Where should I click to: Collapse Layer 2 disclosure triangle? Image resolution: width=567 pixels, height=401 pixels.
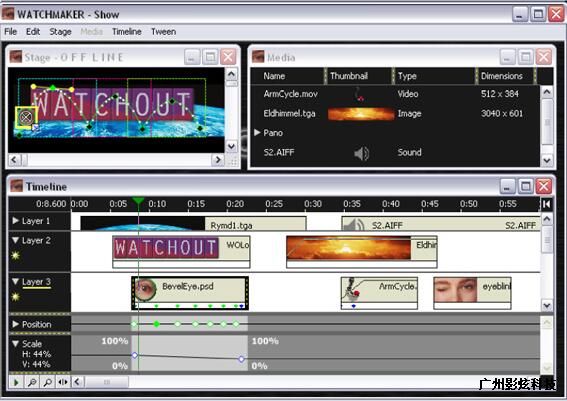click(x=16, y=240)
